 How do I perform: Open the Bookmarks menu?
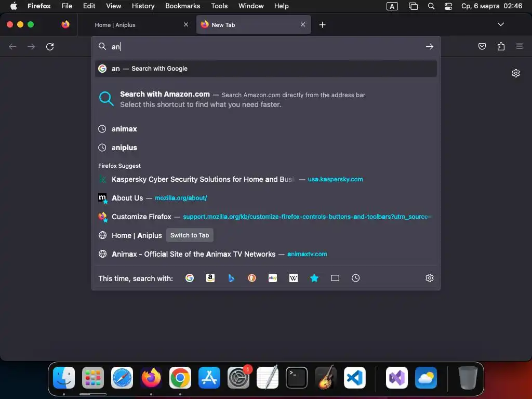[182, 6]
